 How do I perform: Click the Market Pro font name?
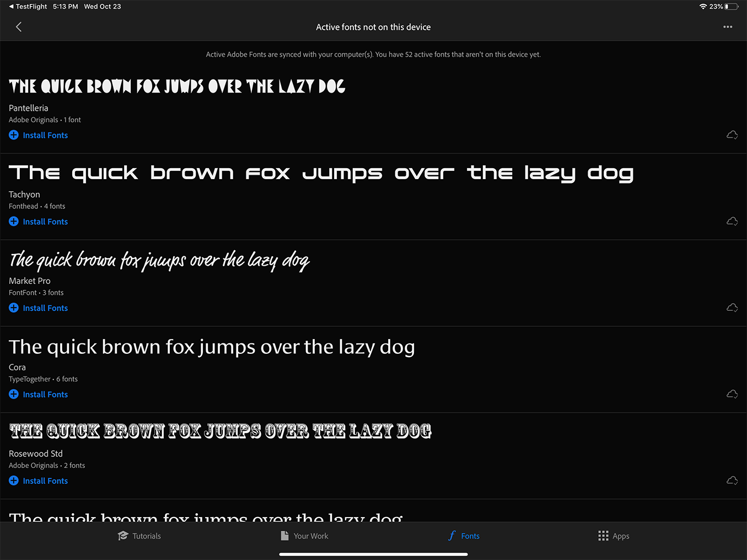click(x=30, y=281)
